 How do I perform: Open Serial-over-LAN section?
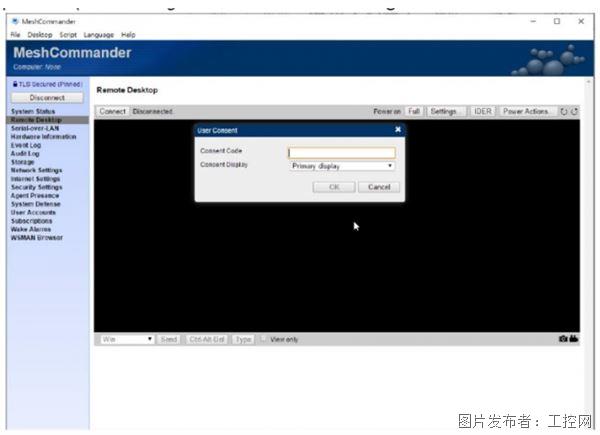tap(35, 128)
